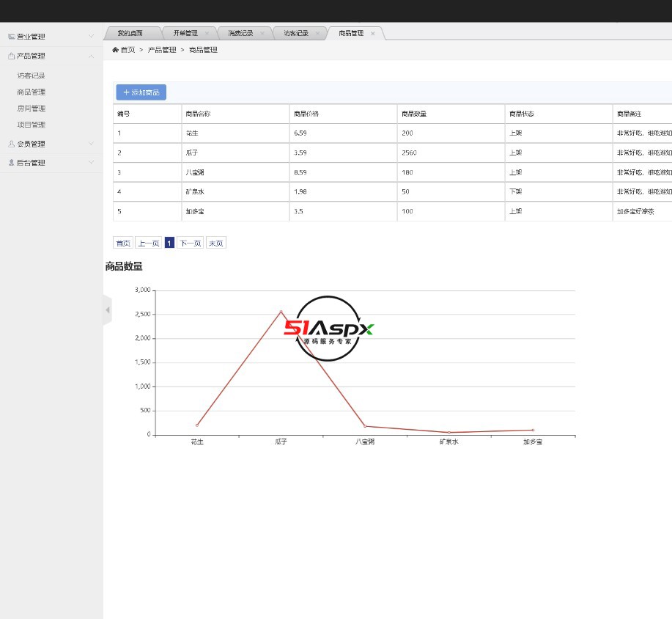Click the 营业管理 sidebar icon
This screenshot has height=619, width=672.
(11, 37)
